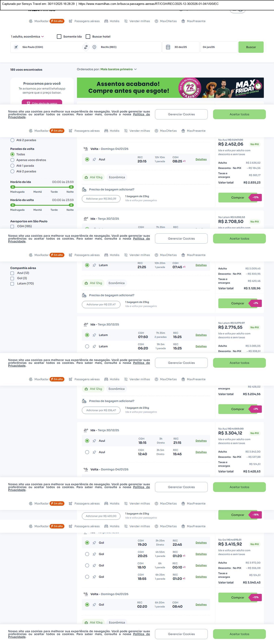Viewport: 274px width, 644px height.
Task: Click the airplane icon in the São Paulo field
Action: [16, 47]
